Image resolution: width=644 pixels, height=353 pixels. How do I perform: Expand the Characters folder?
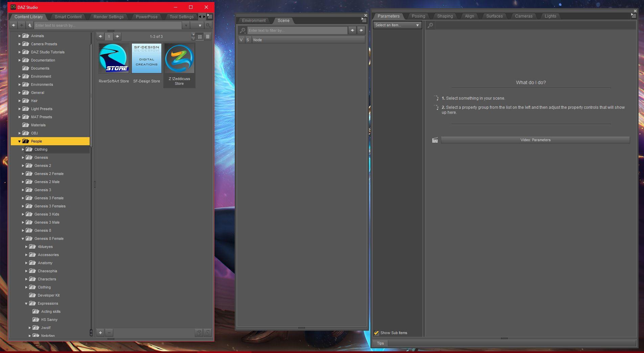click(26, 279)
